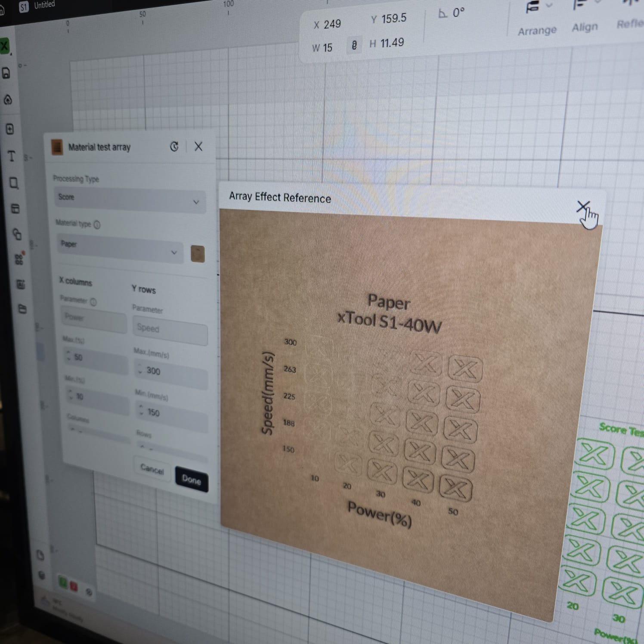Image resolution: width=644 pixels, height=644 pixels.
Task: Open the AI image tool in left sidebar
Action: pyautogui.click(x=21, y=284)
